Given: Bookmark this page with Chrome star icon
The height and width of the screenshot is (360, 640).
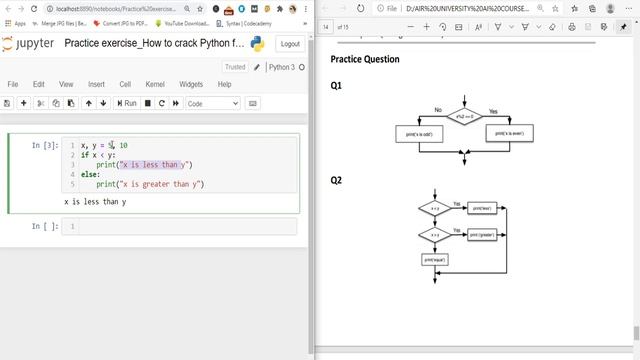Looking at the screenshot, I should click(200, 9).
